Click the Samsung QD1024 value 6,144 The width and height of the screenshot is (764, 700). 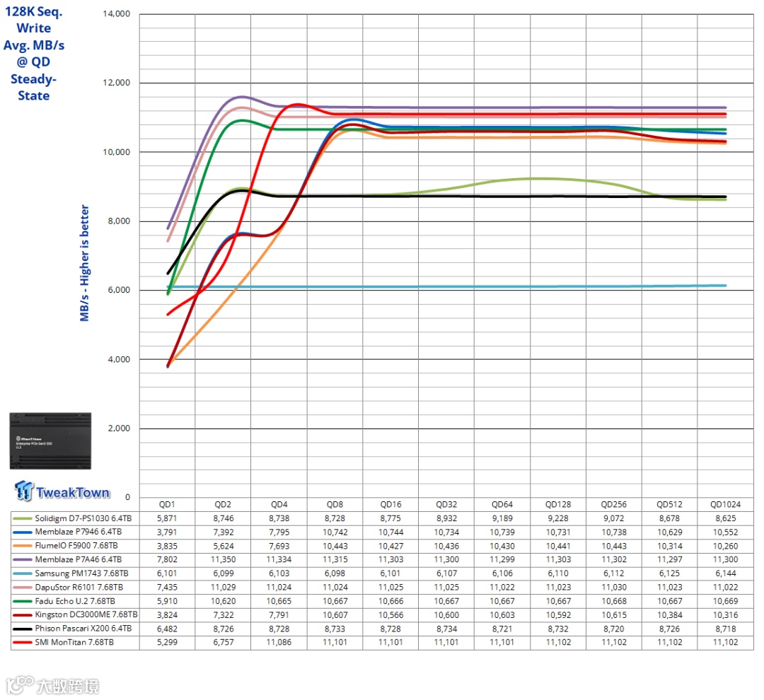(726, 574)
